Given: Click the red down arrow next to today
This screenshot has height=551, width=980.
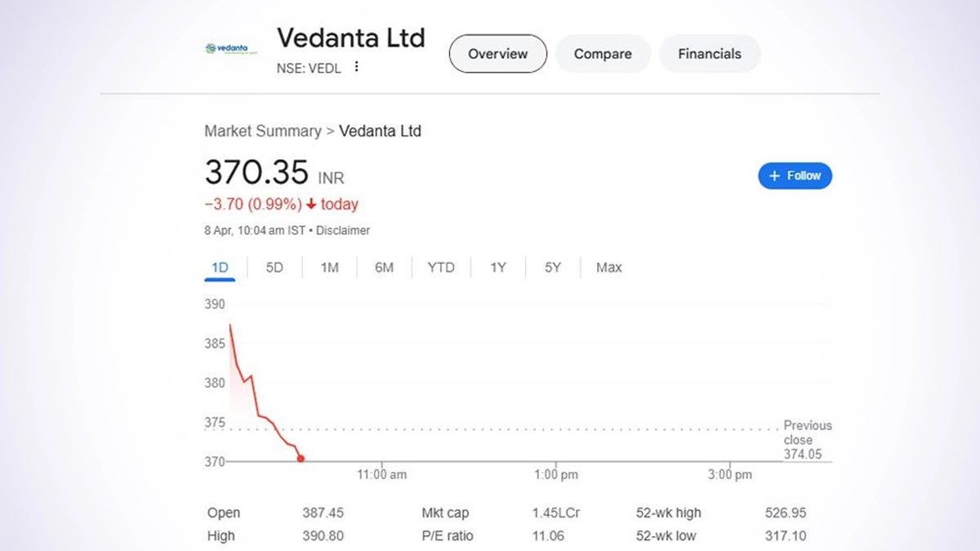Looking at the screenshot, I should coord(311,205).
